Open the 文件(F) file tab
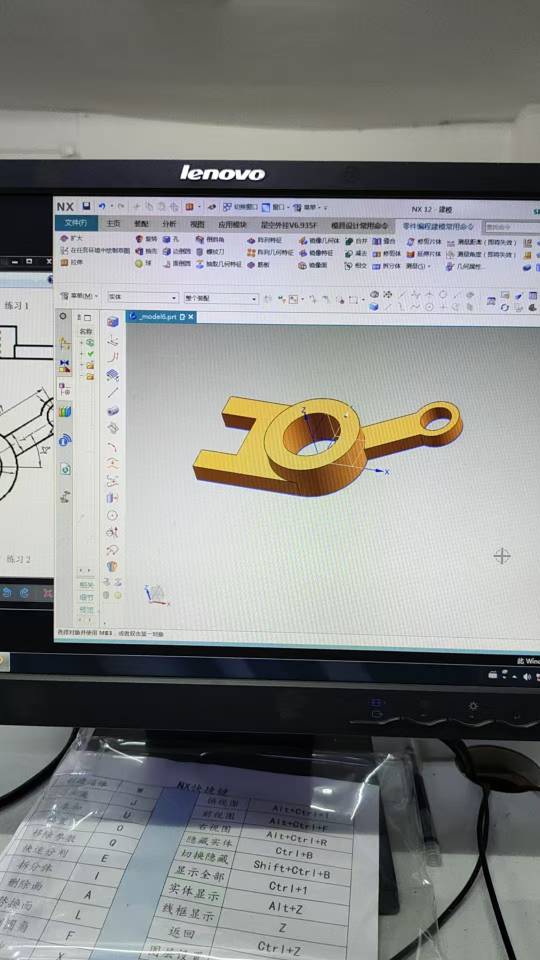The height and width of the screenshot is (960, 540). pyautogui.click(x=76, y=223)
